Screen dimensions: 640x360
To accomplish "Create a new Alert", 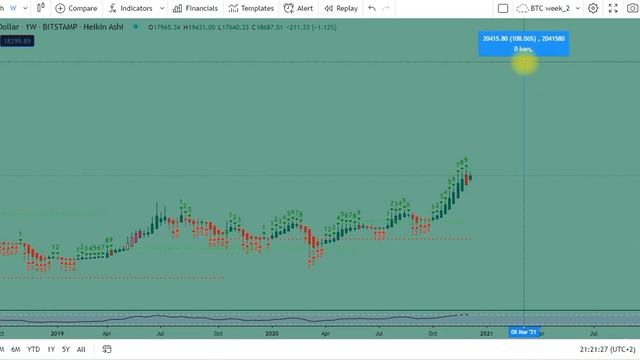I will 298,8.
